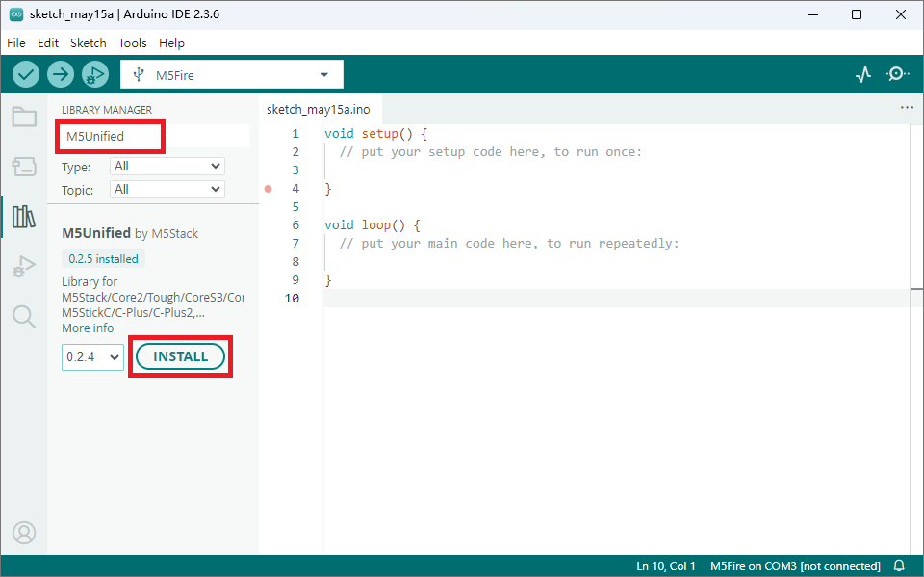Open the Search sidebar panel
The height and width of the screenshot is (577, 924).
24,317
